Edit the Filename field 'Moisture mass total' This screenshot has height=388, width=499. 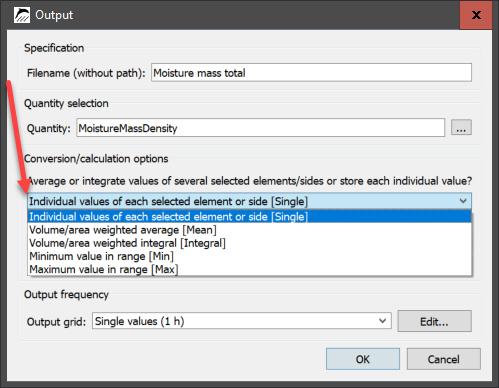click(x=311, y=73)
